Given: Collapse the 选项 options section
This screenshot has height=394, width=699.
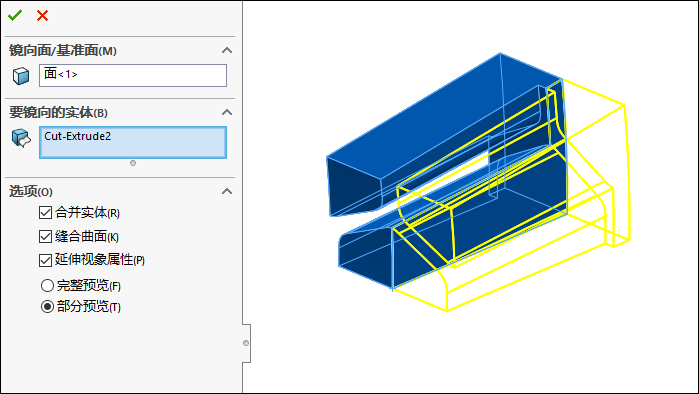Looking at the screenshot, I should (227, 191).
